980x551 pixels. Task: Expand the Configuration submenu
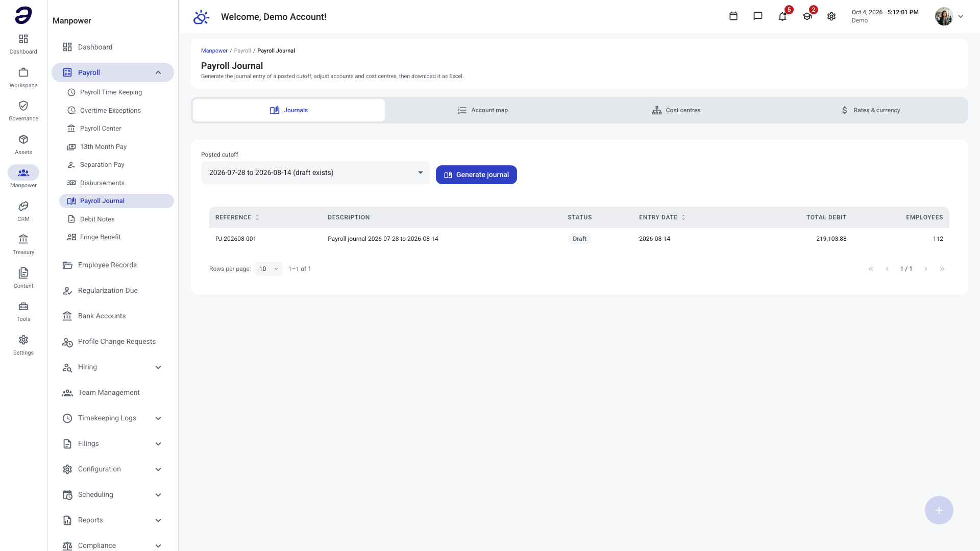(x=113, y=469)
